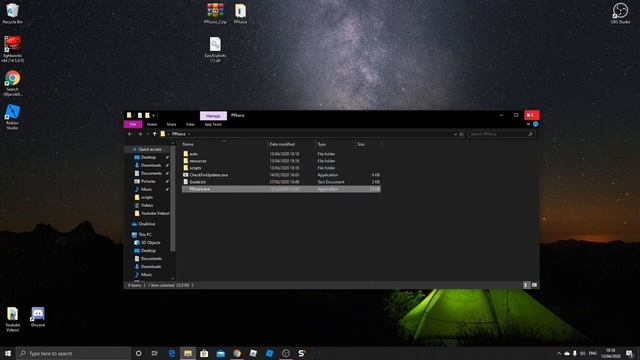Open Quick Access Toolbar customize dropdown
Image resolution: width=640 pixels, height=360 pixels.
pos(154,116)
